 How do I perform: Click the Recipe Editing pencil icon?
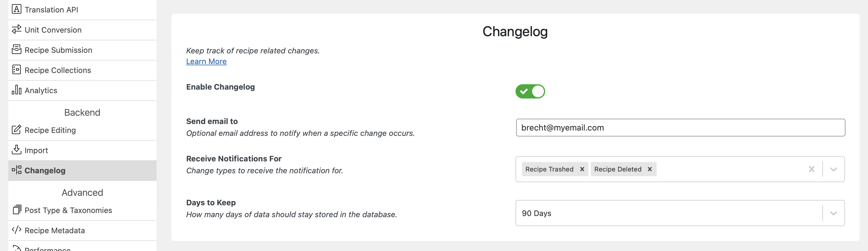tap(16, 130)
